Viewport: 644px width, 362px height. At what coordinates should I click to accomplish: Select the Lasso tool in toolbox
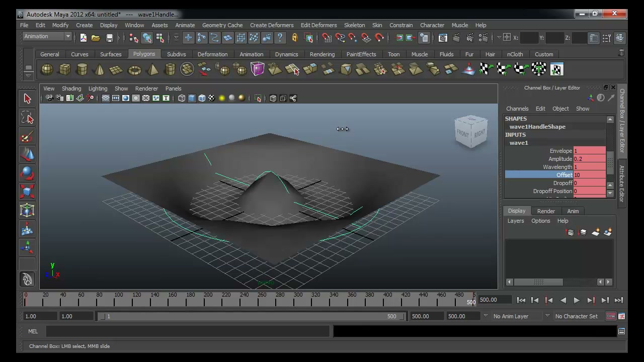coord(27,118)
